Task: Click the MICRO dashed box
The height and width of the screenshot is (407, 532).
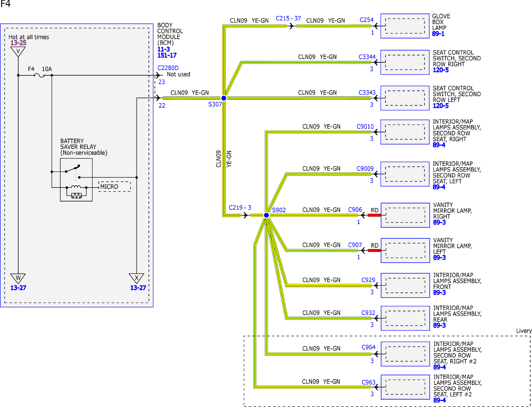Action: click(114, 187)
